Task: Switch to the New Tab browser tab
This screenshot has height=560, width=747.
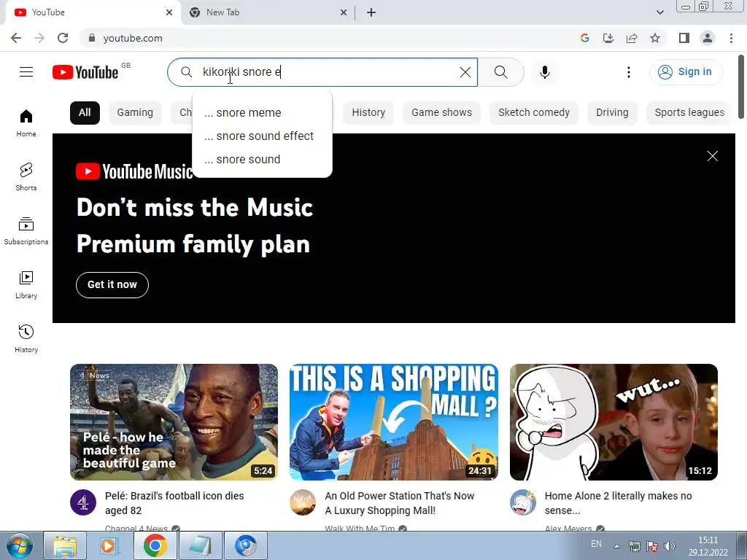Action: coord(269,12)
